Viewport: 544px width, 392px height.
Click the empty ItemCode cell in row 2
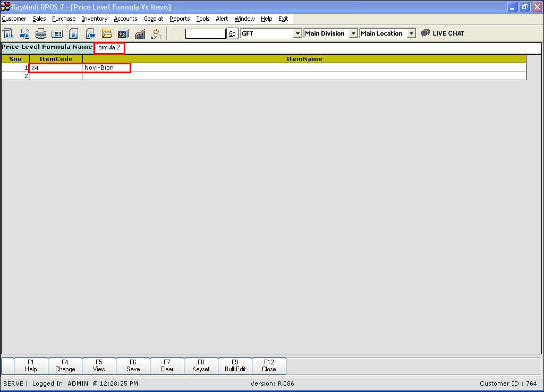tap(56, 75)
